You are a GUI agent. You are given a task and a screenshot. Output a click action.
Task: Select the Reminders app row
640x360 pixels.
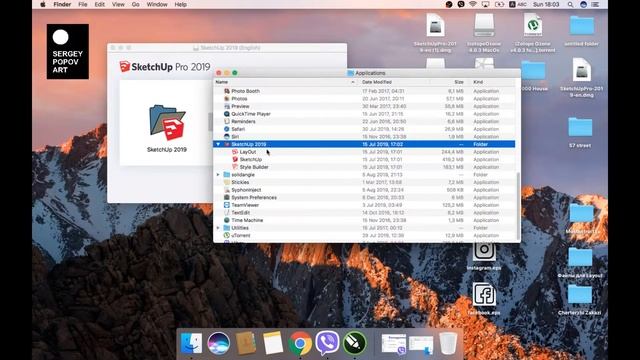click(x=364, y=121)
